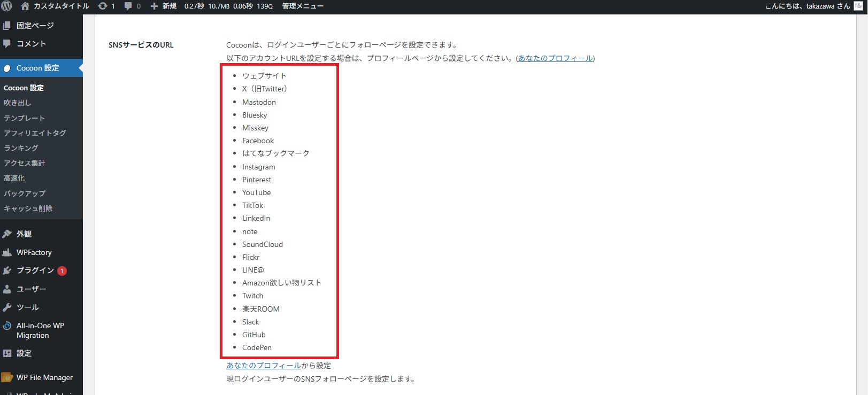Click the YouTube list entry
This screenshot has height=395, width=868.
click(256, 192)
